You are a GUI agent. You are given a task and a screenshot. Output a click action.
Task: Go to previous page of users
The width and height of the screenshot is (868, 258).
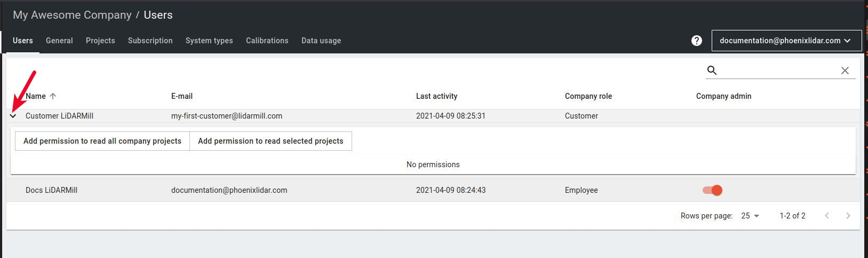point(827,216)
